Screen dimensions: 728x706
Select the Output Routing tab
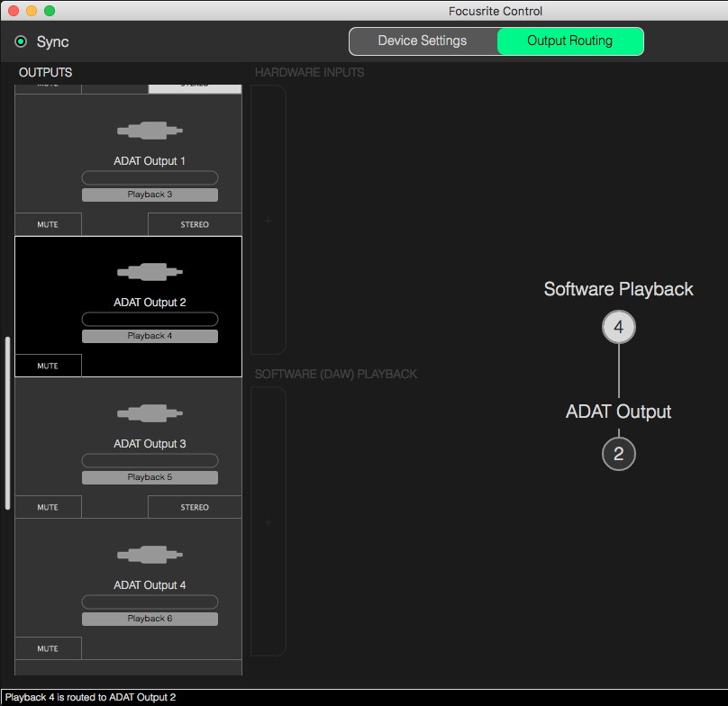[x=570, y=41]
